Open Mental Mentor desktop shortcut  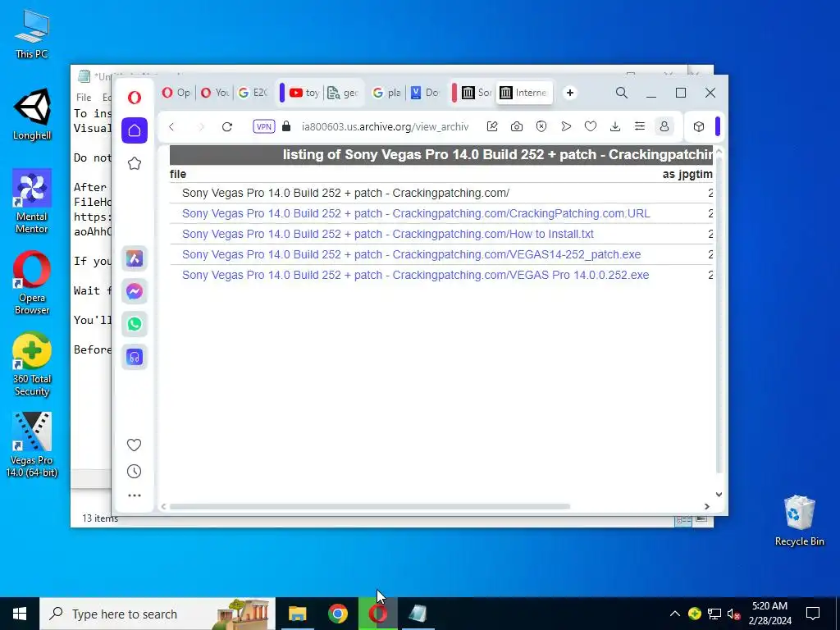tap(32, 202)
